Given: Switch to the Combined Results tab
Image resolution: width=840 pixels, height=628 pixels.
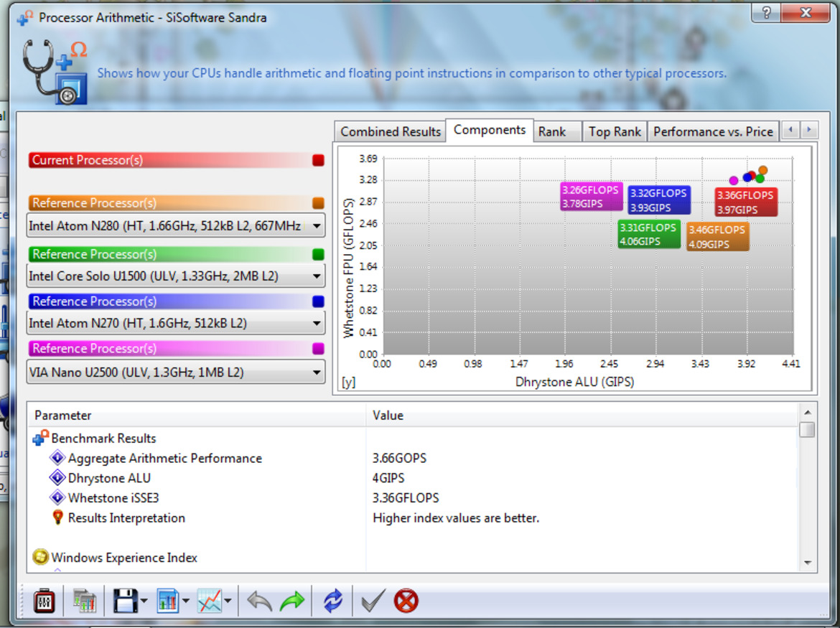Looking at the screenshot, I should point(391,132).
